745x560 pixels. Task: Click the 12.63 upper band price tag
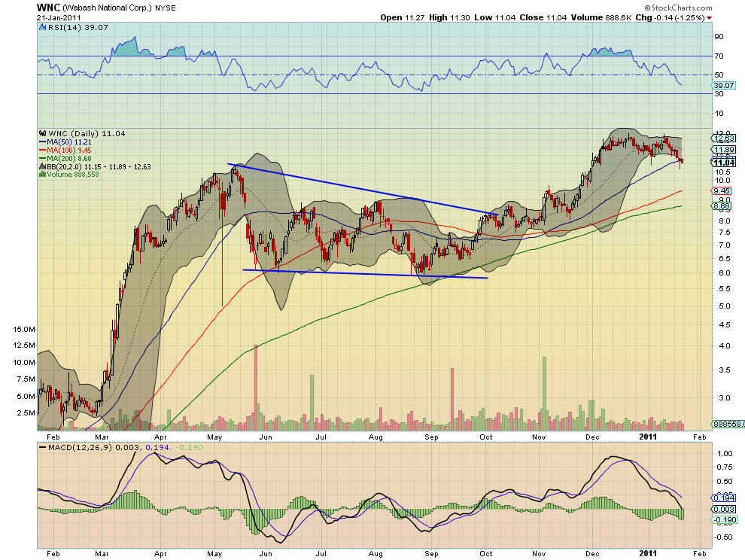click(724, 138)
